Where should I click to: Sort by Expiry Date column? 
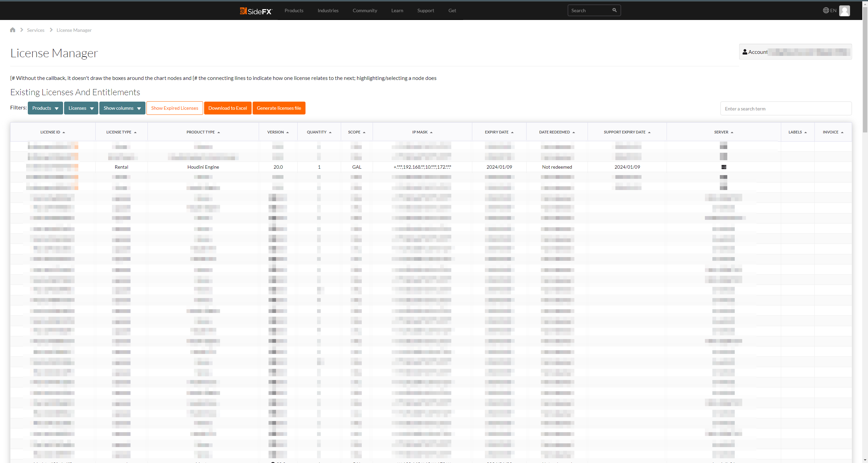[499, 132]
